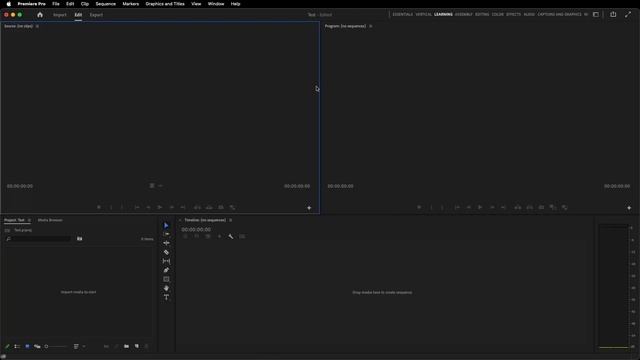Select the Ripple Edit tool
Image resolution: width=640 pixels, height=360 pixels.
[166, 243]
